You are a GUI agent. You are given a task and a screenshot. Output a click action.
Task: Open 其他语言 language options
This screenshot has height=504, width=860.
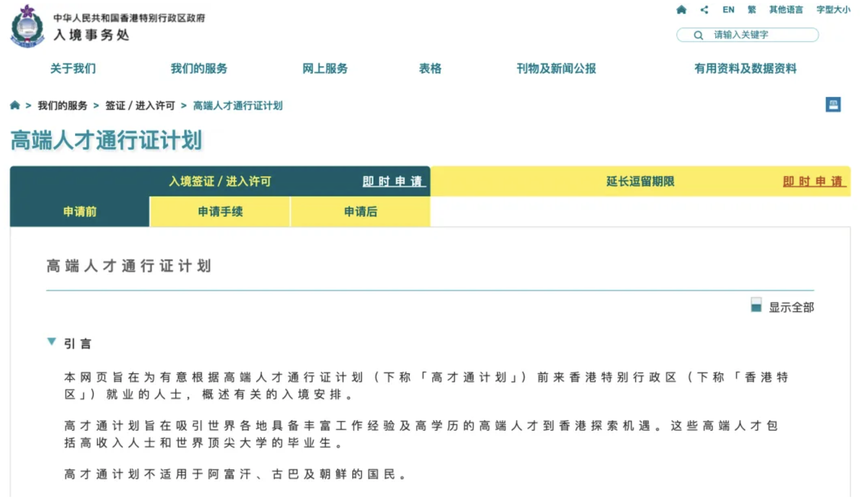click(x=786, y=10)
